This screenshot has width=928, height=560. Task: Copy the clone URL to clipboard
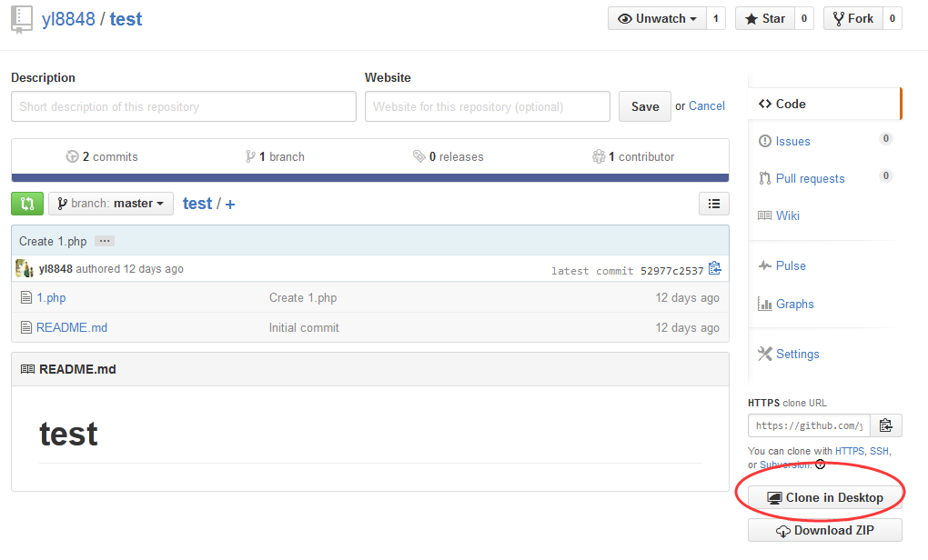(x=886, y=425)
